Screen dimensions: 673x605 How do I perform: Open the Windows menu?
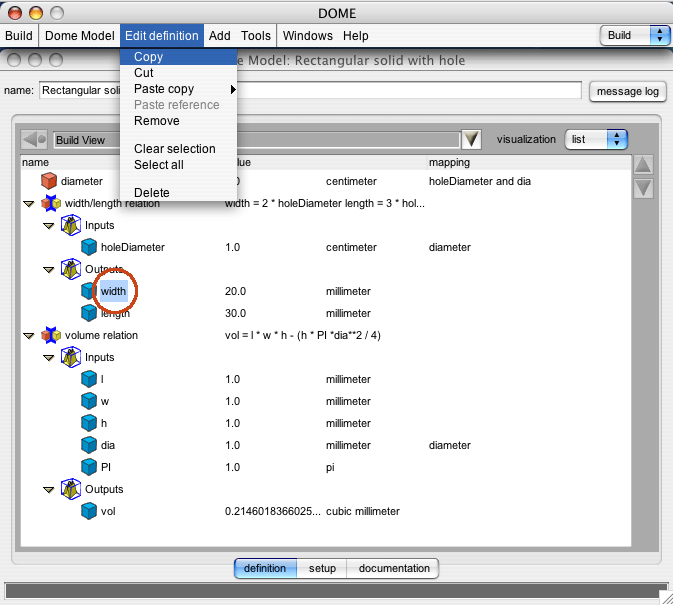click(x=308, y=36)
